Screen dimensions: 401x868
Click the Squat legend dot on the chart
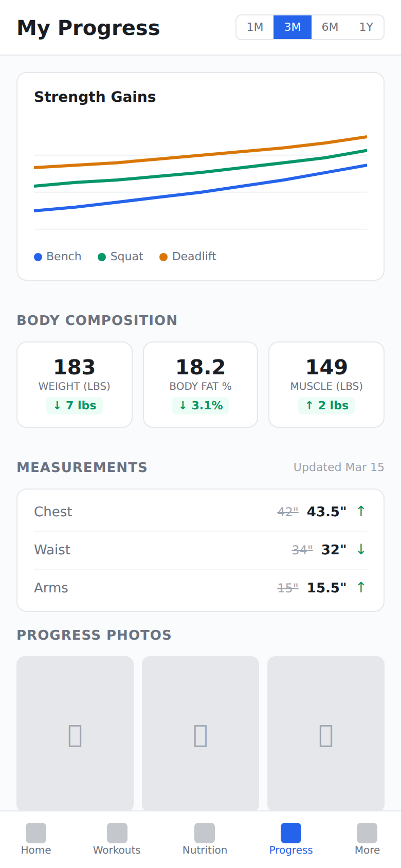[x=102, y=256]
